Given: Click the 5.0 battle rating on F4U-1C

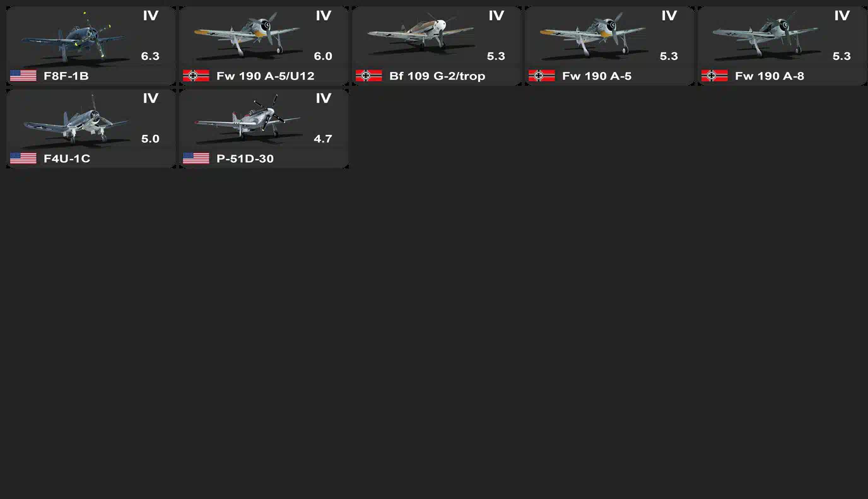Looking at the screenshot, I should coord(150,139).
